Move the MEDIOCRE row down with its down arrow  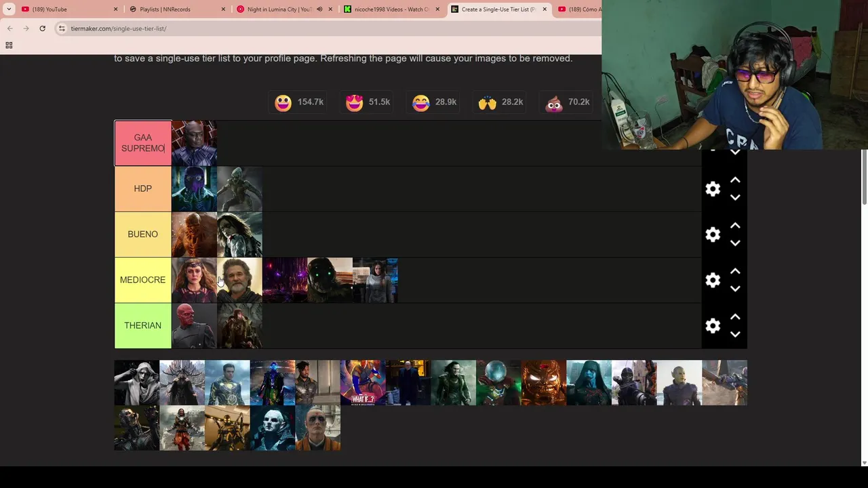(735, 288)
